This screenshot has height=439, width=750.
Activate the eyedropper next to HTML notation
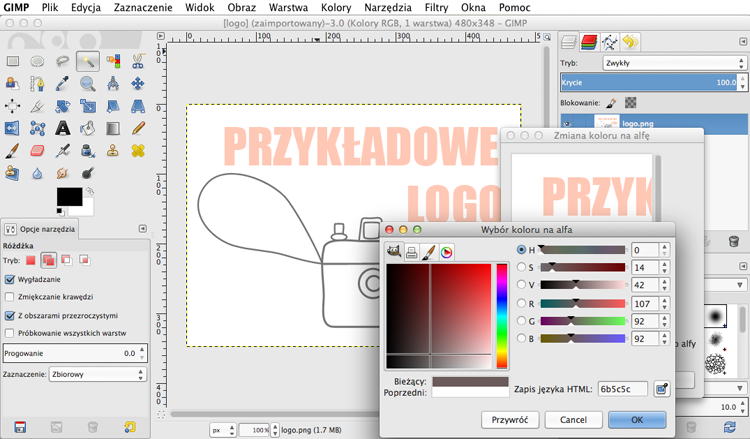pos(662,389)
